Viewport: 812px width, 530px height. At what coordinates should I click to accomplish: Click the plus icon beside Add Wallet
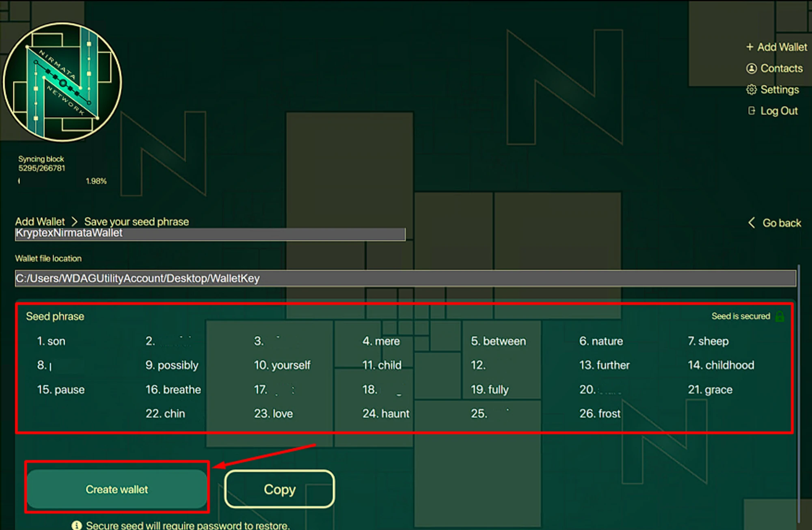click(749, 47)
